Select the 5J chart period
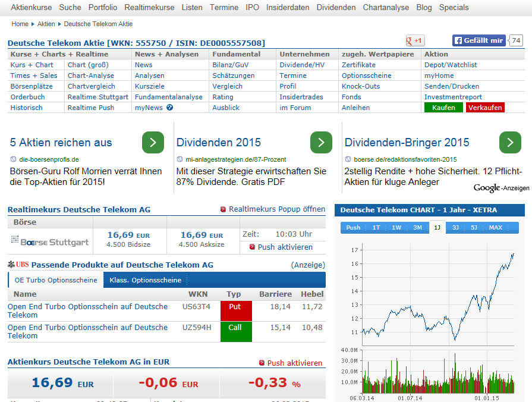Screen dimensions: 532x402 474,228
